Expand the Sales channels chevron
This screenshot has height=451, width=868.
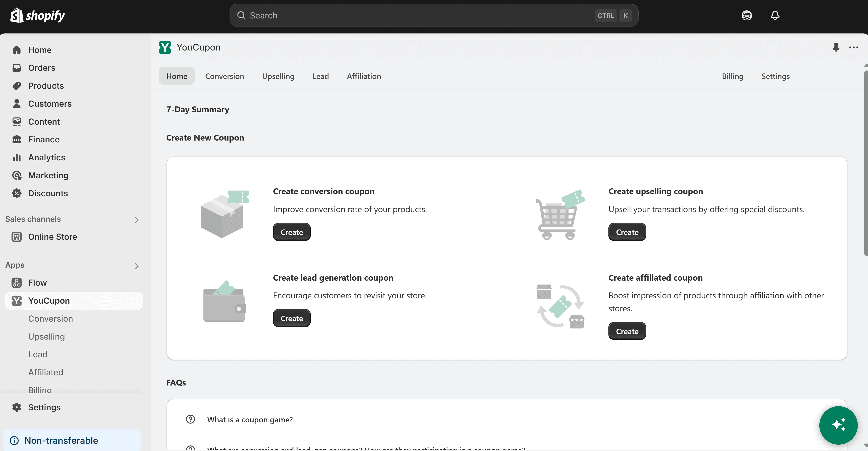coord(136,220)
